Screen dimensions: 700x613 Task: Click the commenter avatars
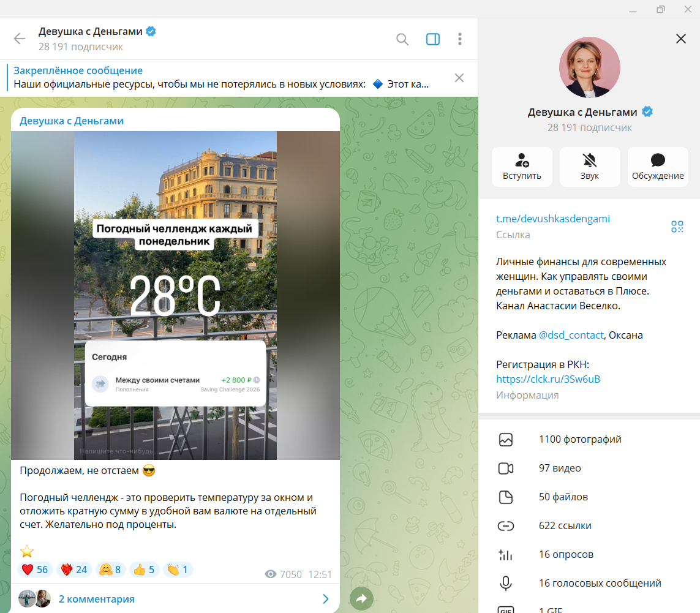coord(34,599)
